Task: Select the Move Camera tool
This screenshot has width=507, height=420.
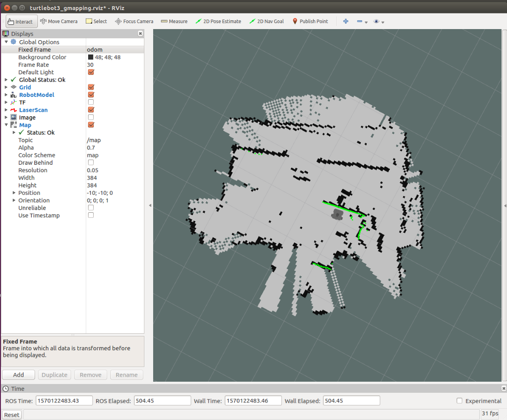Action: pyautogui.click(x=59, y=21)
